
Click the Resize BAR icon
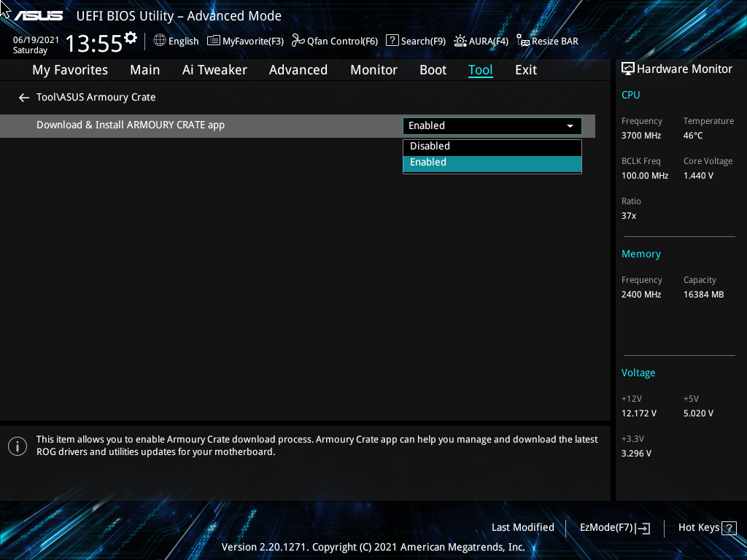click(x=522, y=41)
